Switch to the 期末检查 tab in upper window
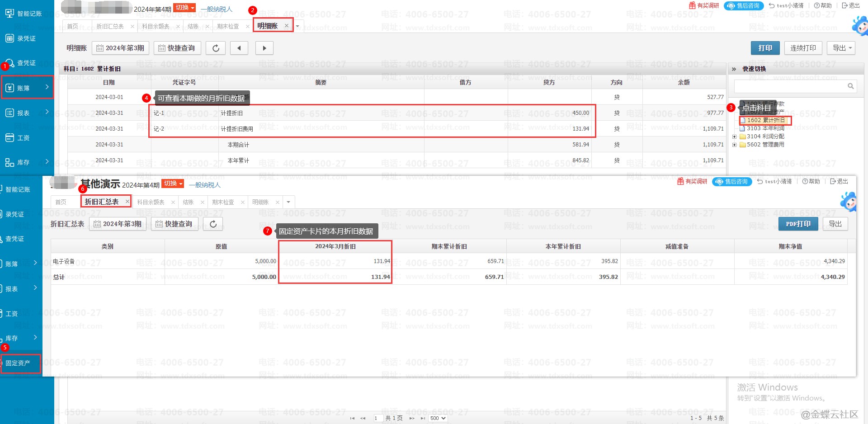Image resolution: width=868 pixels, height=424 pixels. click(x=228, y=26)
